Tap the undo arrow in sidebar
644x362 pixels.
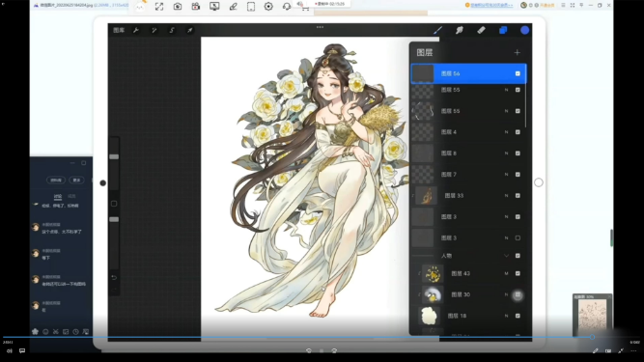coord(114,277)
